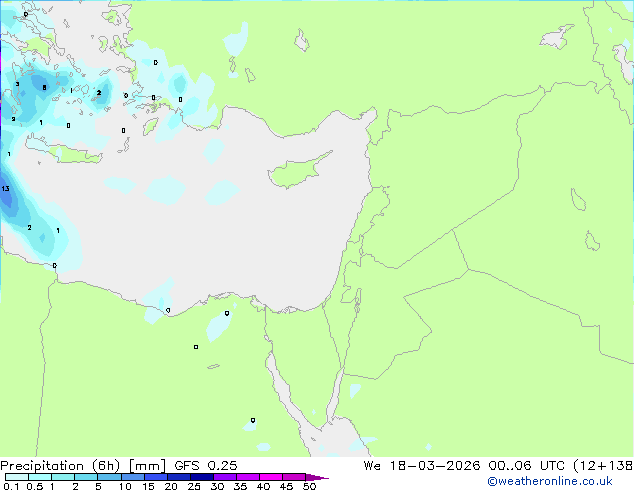Click the 'Precipitation (6h)' title text
Viewport: 634px width, 490px height.
click(x=60, y=466)
